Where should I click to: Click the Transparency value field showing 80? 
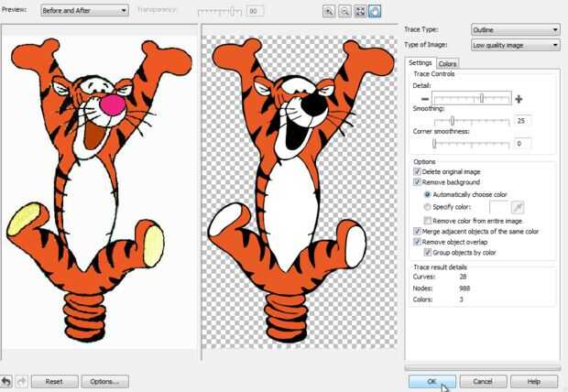(x=255, y=11)
